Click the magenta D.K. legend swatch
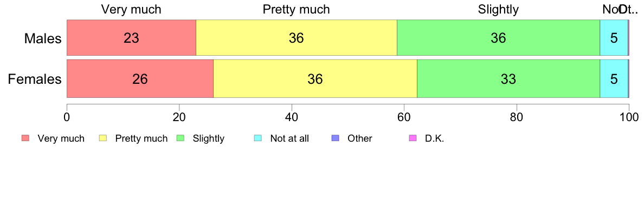This screenshot has height=199, width=644. click(413, 138)
